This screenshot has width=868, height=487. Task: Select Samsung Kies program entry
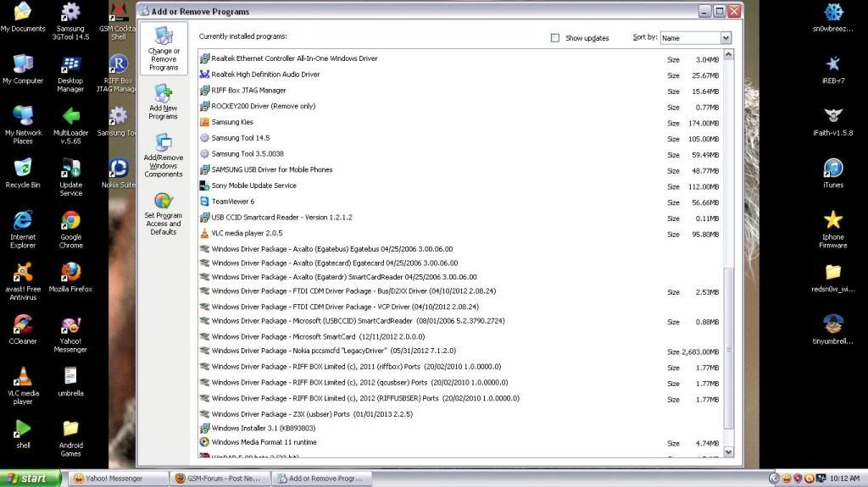click(x=232, y=122)
